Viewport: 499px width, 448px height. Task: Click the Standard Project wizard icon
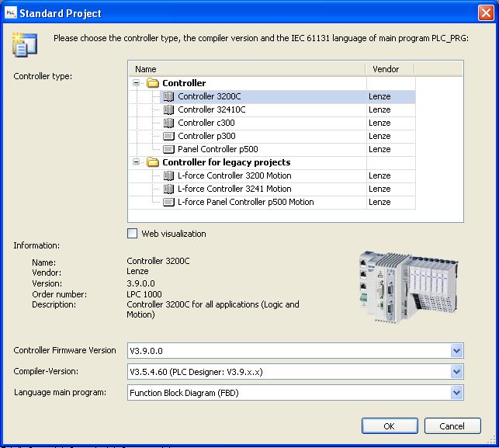(25, 44)
